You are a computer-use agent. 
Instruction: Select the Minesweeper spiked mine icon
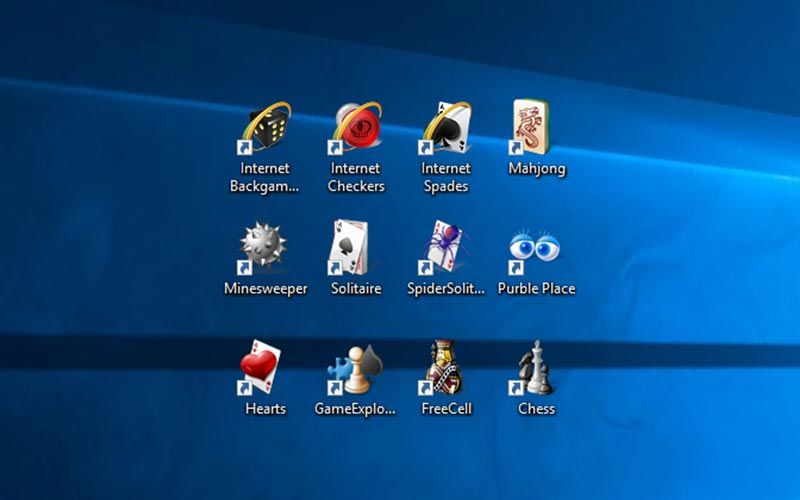tap(262, 248)
